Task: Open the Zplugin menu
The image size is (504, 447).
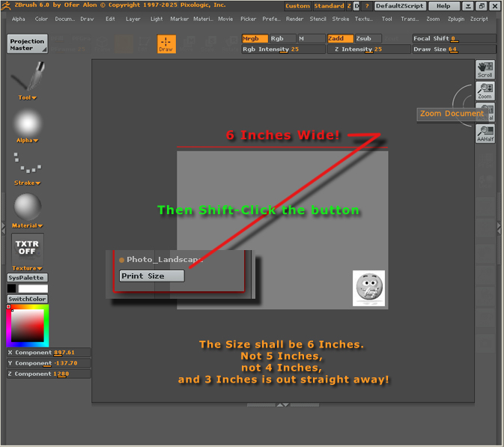Action: pyautogui.click(x=456, y=19)
